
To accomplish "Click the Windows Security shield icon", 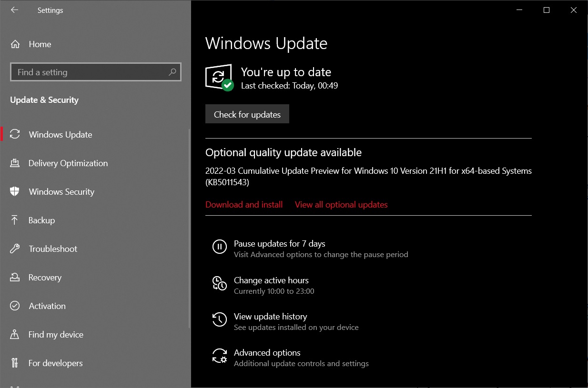I will pos(16,191).
